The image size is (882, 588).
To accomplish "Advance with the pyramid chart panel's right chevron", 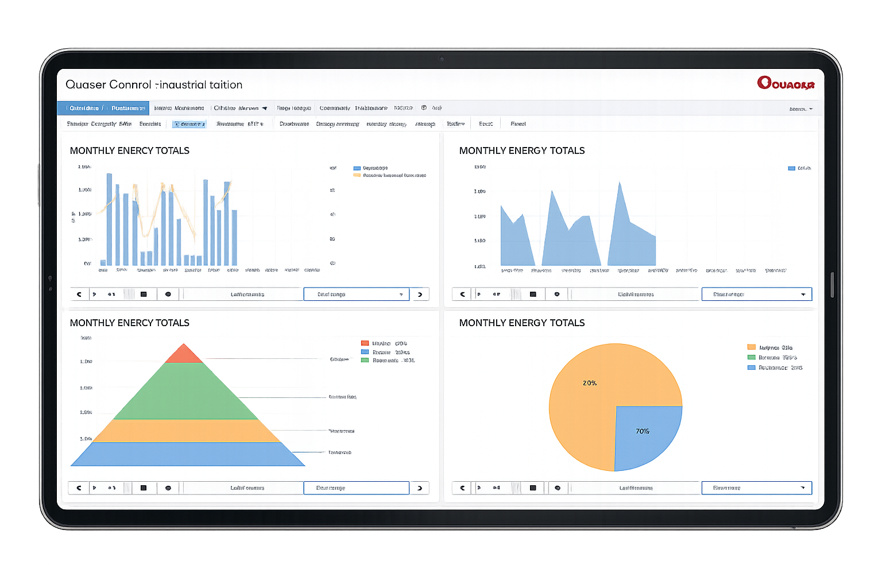I will pos(420,488).
